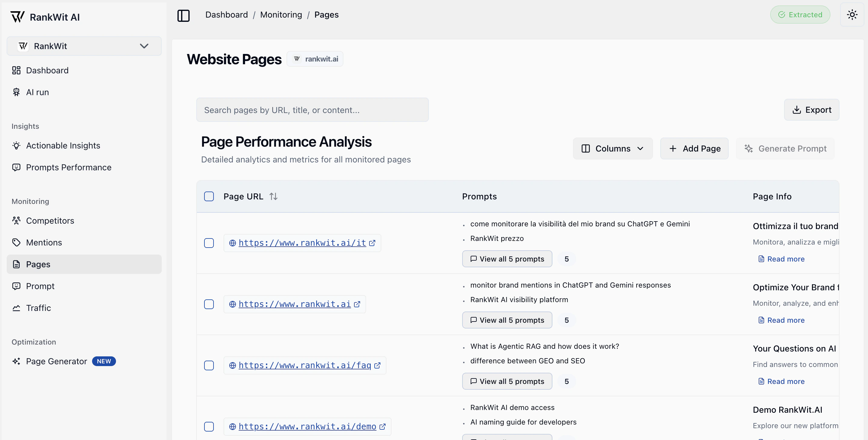The image size is (868, 440).
Task: Toggle the sidebar collapse icon
Action: tap(183, 15)
